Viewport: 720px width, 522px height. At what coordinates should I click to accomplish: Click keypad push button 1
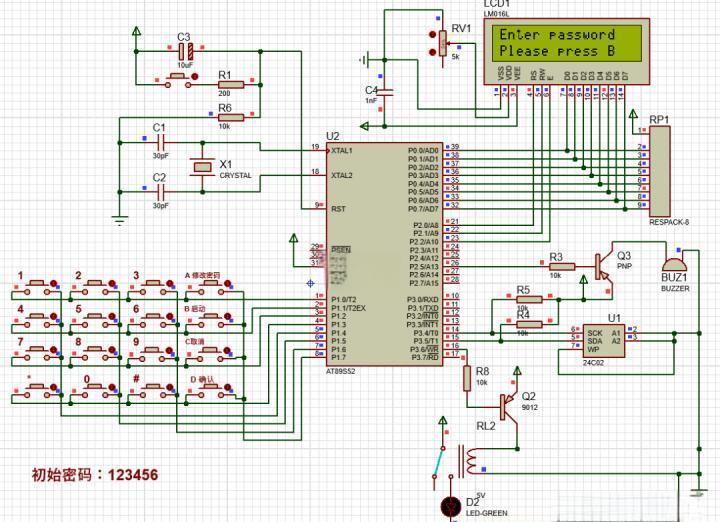click(38, 287)
